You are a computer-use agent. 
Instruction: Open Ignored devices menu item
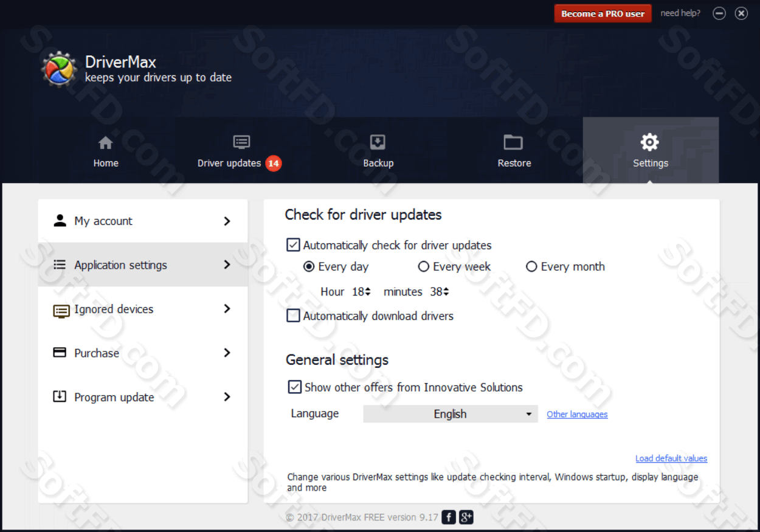coord(143,309)
